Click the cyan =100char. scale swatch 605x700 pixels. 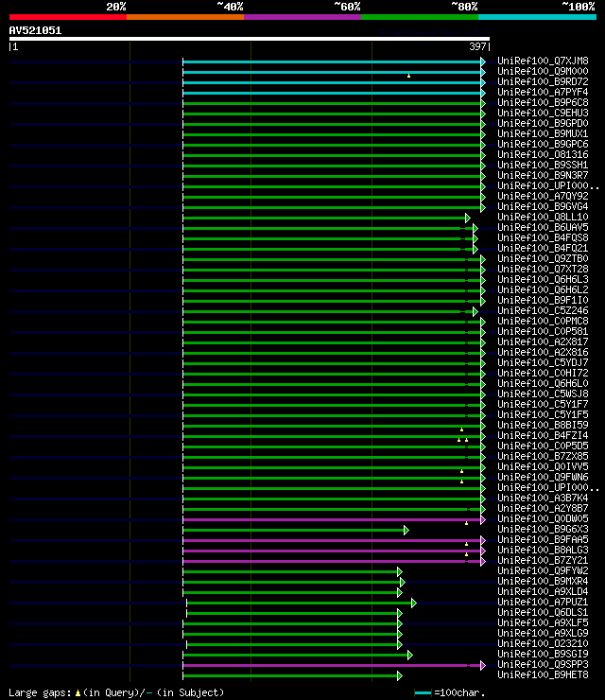423,692
